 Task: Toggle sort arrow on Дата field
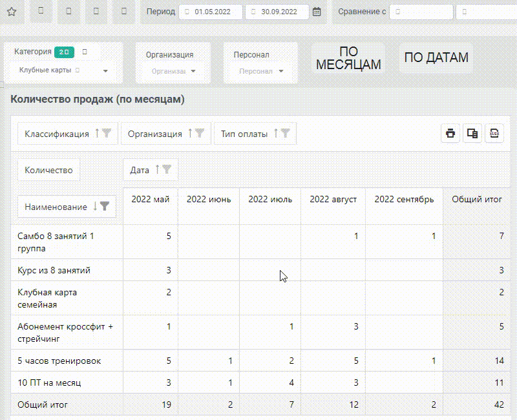click(x=157, y=169)
